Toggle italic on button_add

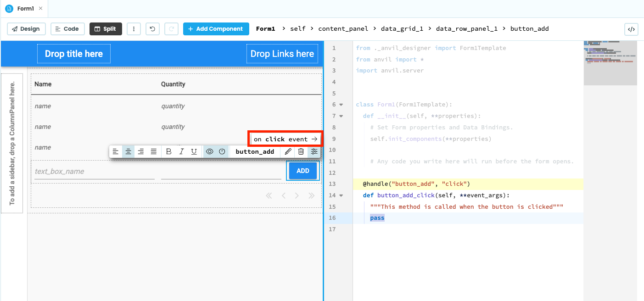pyautogui.click(x=182, y=151)
